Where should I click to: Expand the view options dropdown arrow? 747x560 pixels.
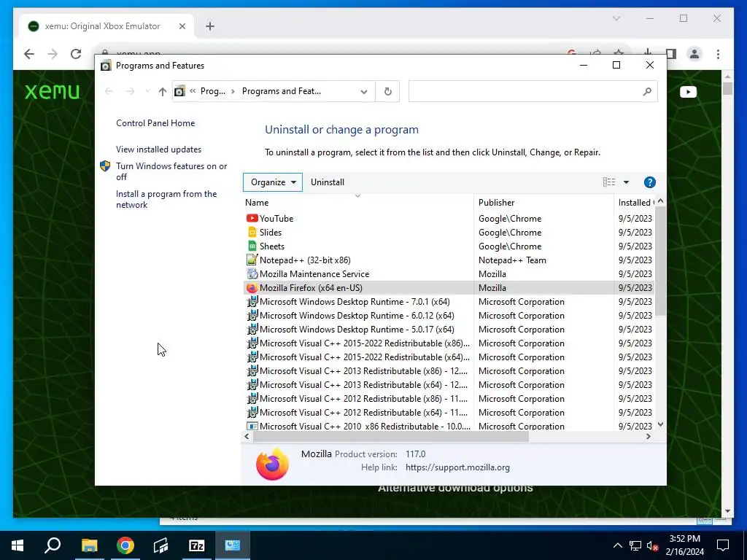626,182
